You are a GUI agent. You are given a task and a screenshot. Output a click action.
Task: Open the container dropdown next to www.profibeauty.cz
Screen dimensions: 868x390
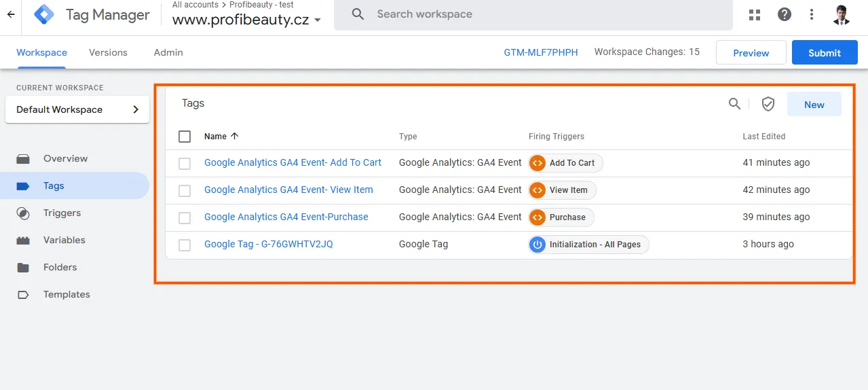[318, 20]
